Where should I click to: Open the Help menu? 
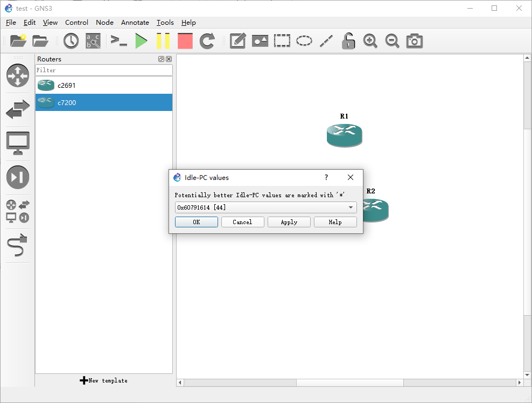tap(188, 23)
